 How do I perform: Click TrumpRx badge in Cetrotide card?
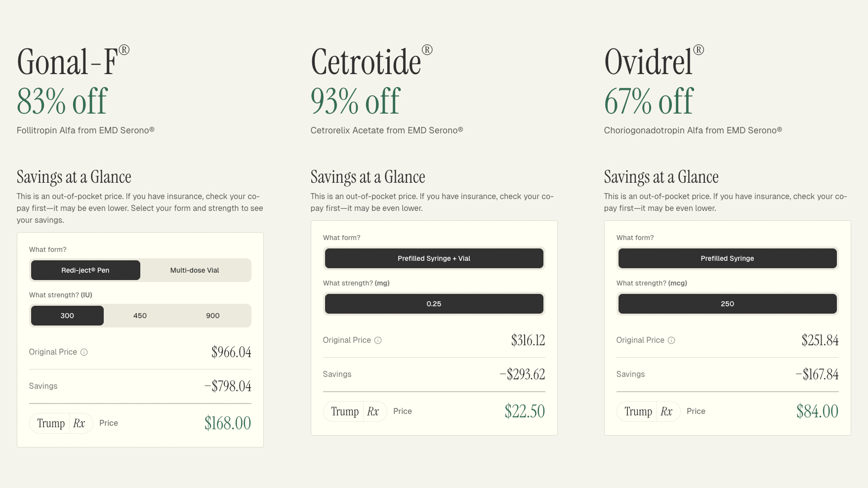[355, 411]
